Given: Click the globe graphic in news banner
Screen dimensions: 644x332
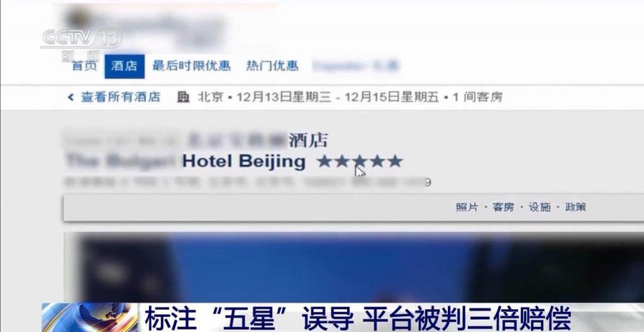Looking at the screenshot, I should coord(90,317).
